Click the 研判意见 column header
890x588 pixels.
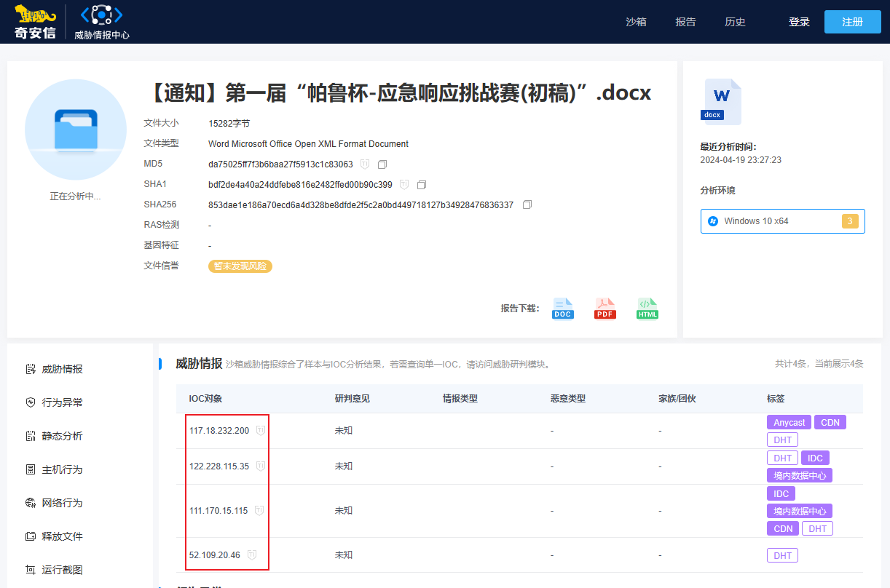[x=353, y=399]
